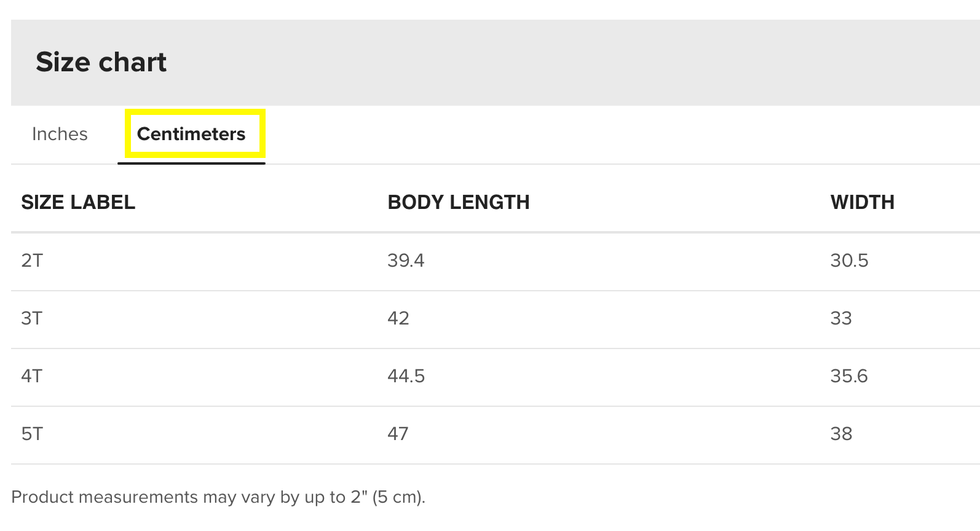Click the 30.5 width value
Screen dimensions: 980x531
tap(849, 261)
